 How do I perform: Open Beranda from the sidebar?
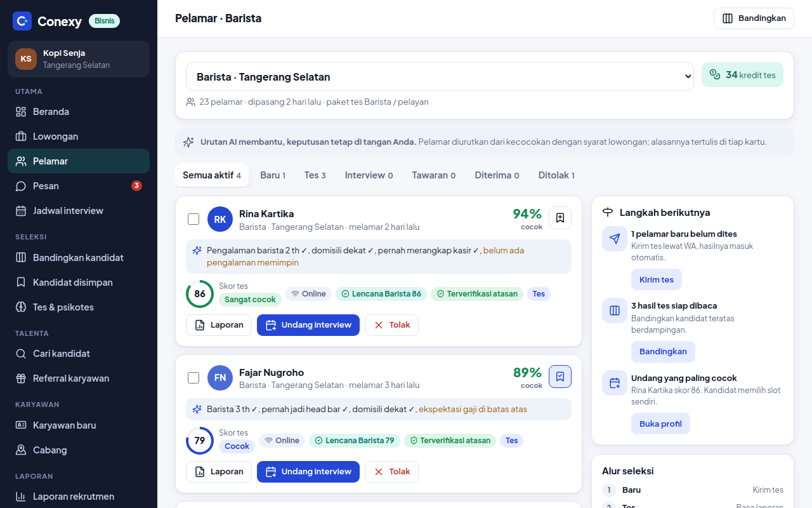coord(79,112)
